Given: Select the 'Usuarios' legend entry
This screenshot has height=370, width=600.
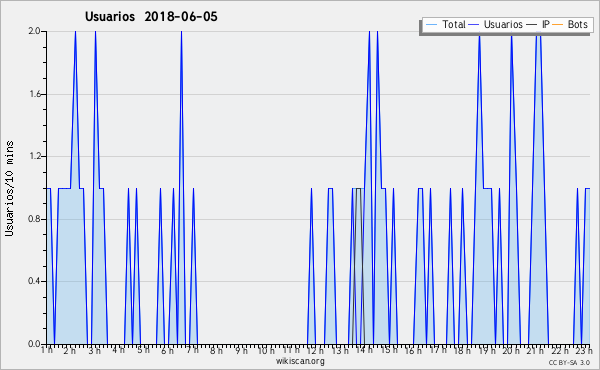Looking at the screenshot, I should 503,24.
